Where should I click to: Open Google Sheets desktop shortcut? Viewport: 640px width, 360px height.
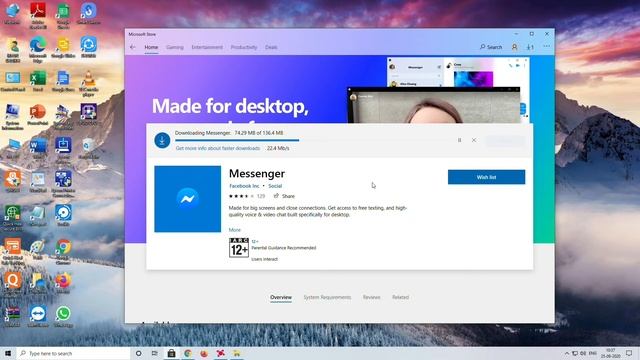pyautogui.click(x=63, y=16)
